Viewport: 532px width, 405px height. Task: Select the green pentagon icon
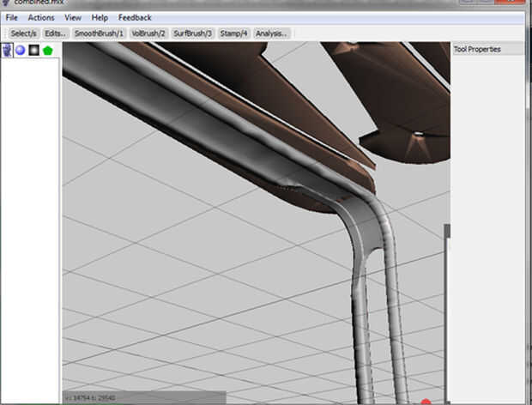point(48,51)
